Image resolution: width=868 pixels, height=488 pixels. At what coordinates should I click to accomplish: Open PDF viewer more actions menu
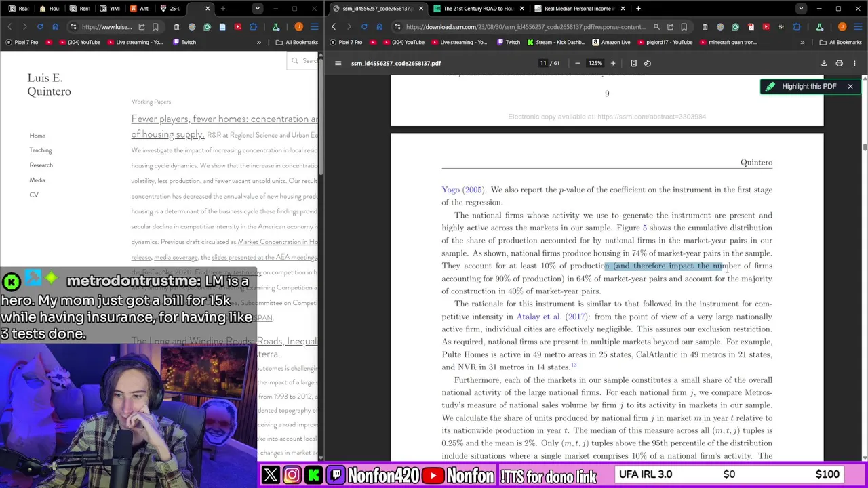[x=854, y=63]
